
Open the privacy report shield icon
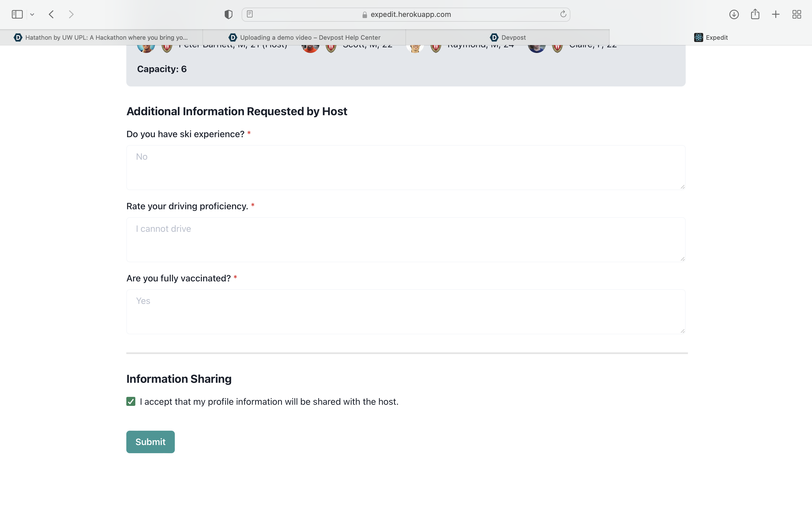pyautogui.click(x=228, y=14)
